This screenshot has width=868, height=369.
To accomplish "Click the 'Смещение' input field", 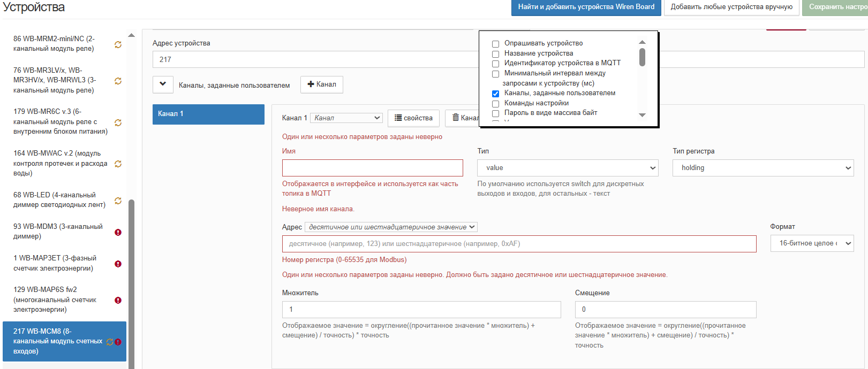I will point(666,310).
